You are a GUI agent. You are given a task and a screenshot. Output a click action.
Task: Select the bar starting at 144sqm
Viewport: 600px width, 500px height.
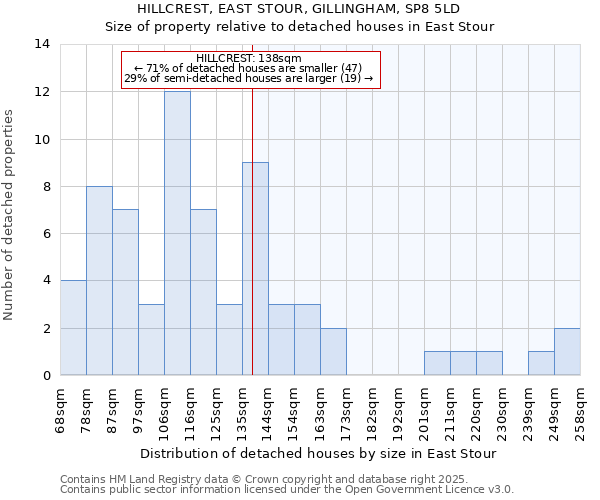282,340
